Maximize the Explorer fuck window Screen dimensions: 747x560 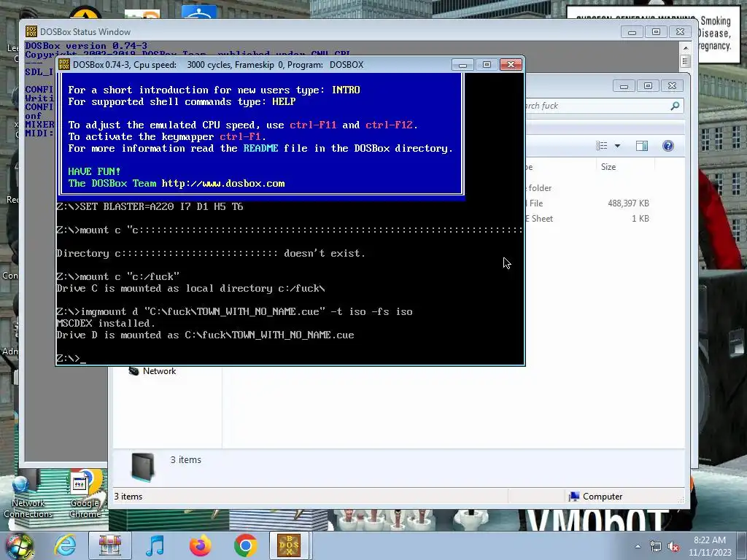point(648,86)
